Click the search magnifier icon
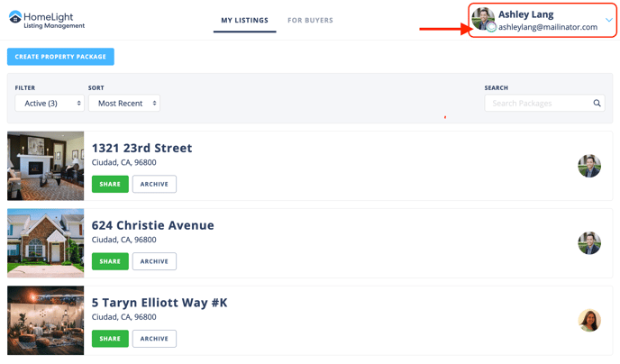 pos(597,103)
